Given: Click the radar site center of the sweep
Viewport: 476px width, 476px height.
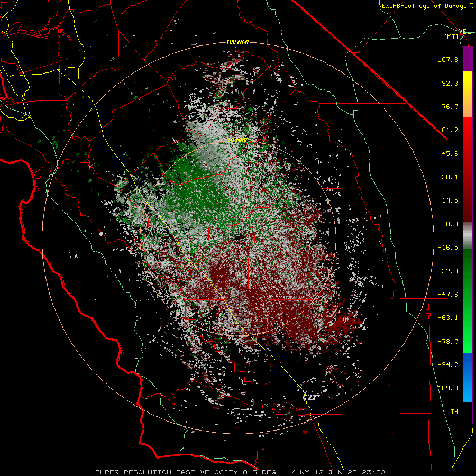Looking at the screenshot, I should [239, 237].
